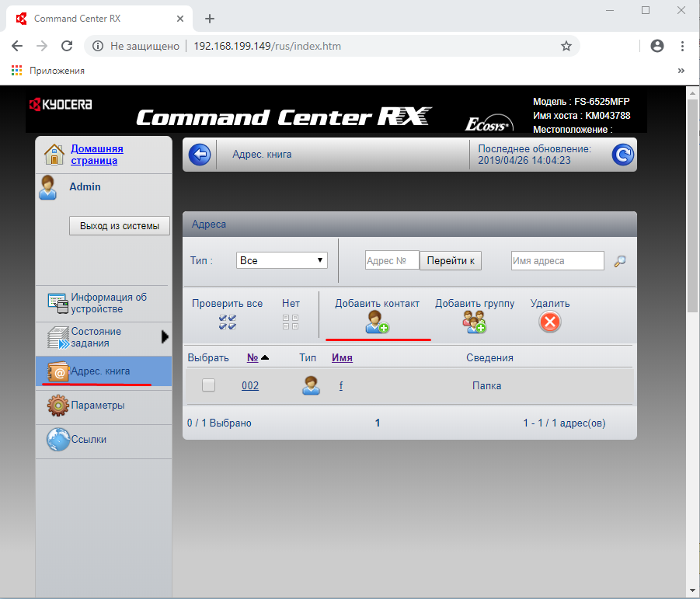
Task: Click the None (Нет) uncheck-all icon
Action: tap(291, 322)
